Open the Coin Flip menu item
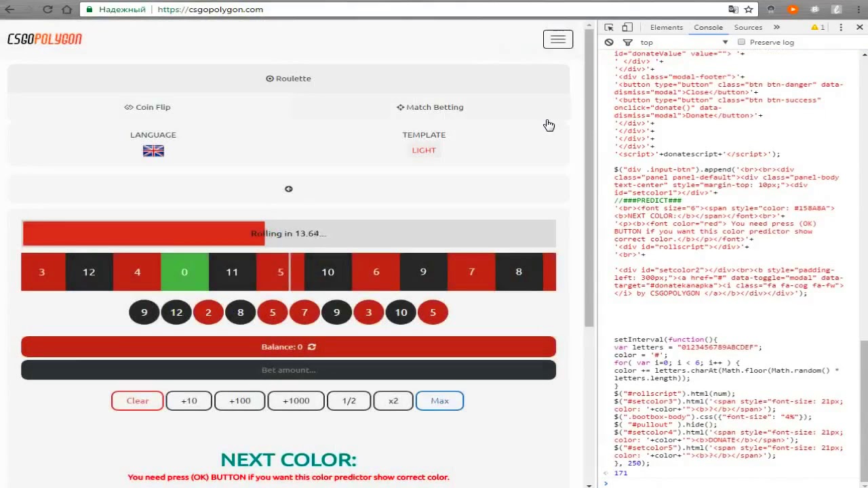Screen dimensions: 868x488 point(148,107)
